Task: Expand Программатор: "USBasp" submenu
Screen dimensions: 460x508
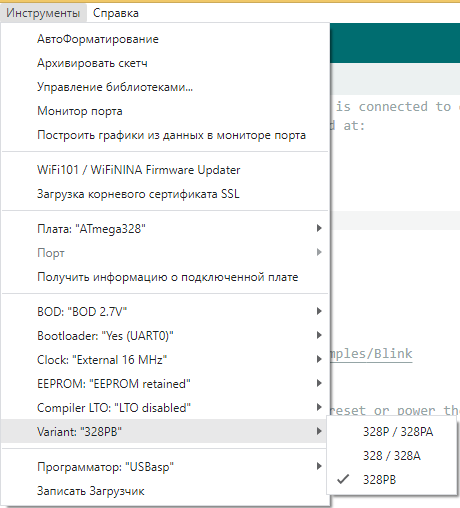Action: click(165, 467)
